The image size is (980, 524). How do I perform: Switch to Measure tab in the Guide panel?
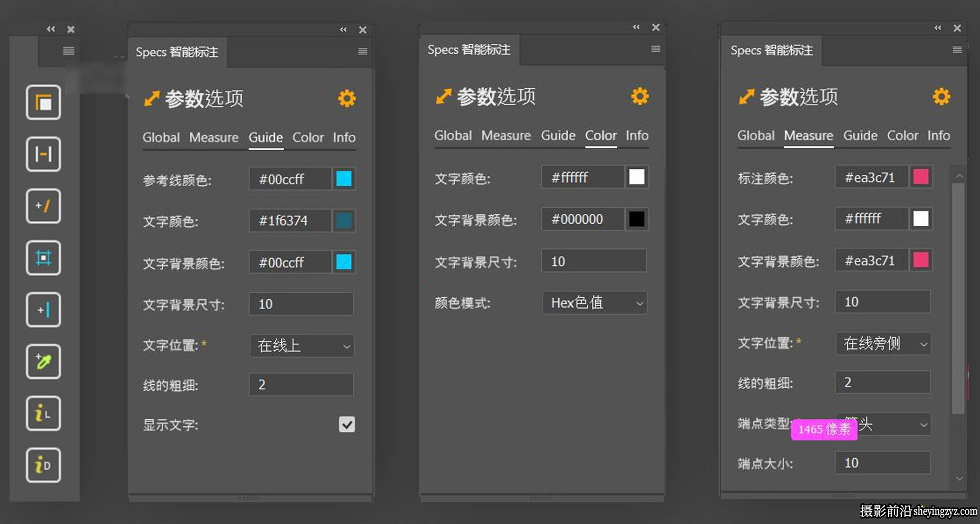[214, 138]
